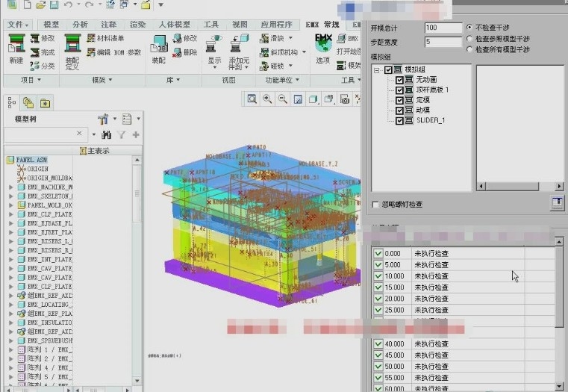Switch to the 分析 ribbon tab
Viewport: 568px width, 392px height.
coord(80,25)
